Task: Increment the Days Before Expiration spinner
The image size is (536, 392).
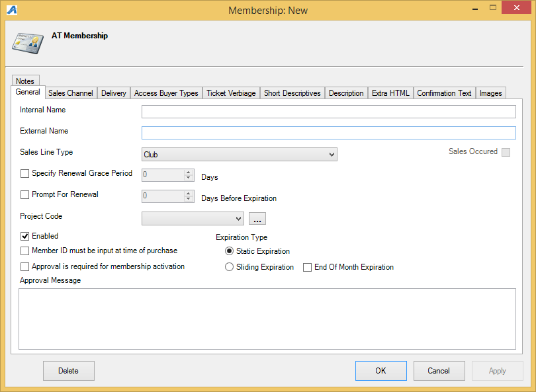Action: (x=189, y=193)
